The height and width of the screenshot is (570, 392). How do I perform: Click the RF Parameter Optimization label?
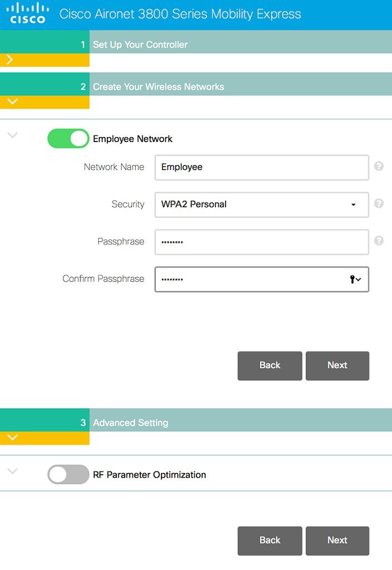click(x=149, y=475)
